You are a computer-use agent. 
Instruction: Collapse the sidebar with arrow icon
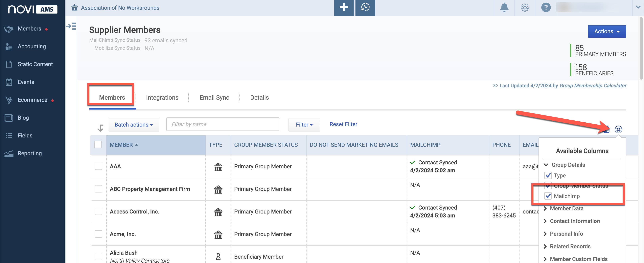[x=71, y=26]
